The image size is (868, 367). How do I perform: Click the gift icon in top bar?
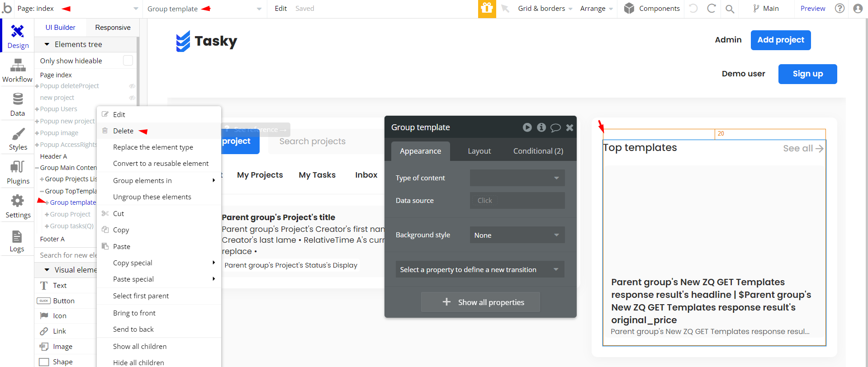[487, 9]
